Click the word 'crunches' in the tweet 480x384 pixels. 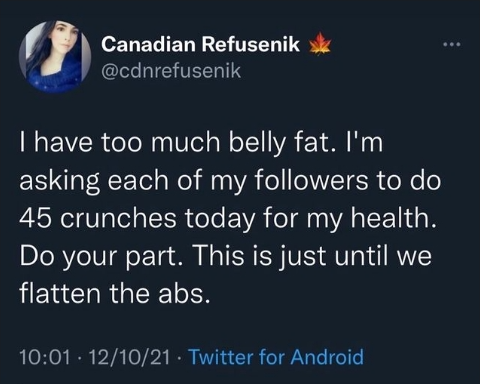pyautogui.click(x=118, y=219)
